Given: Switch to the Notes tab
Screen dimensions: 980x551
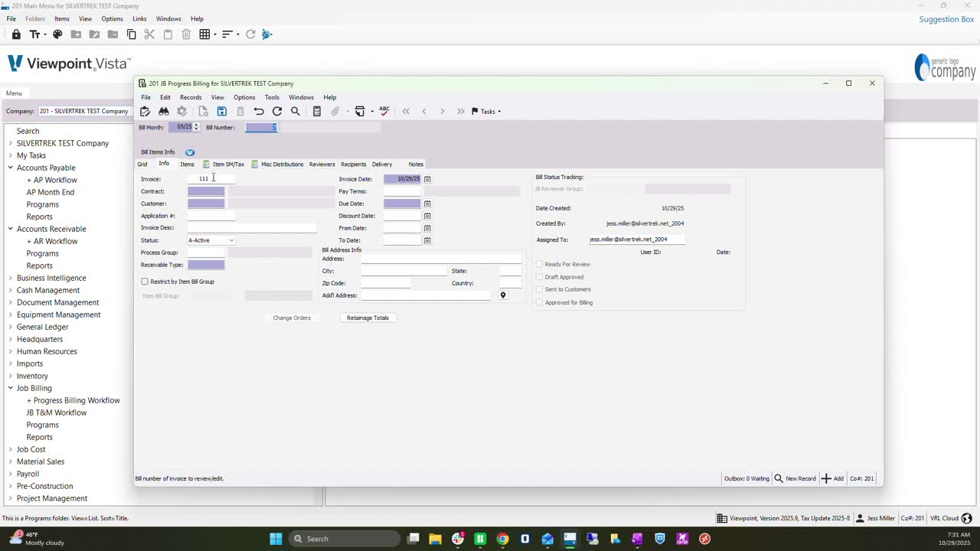Looking at the screenshot, I should point(416,165).
